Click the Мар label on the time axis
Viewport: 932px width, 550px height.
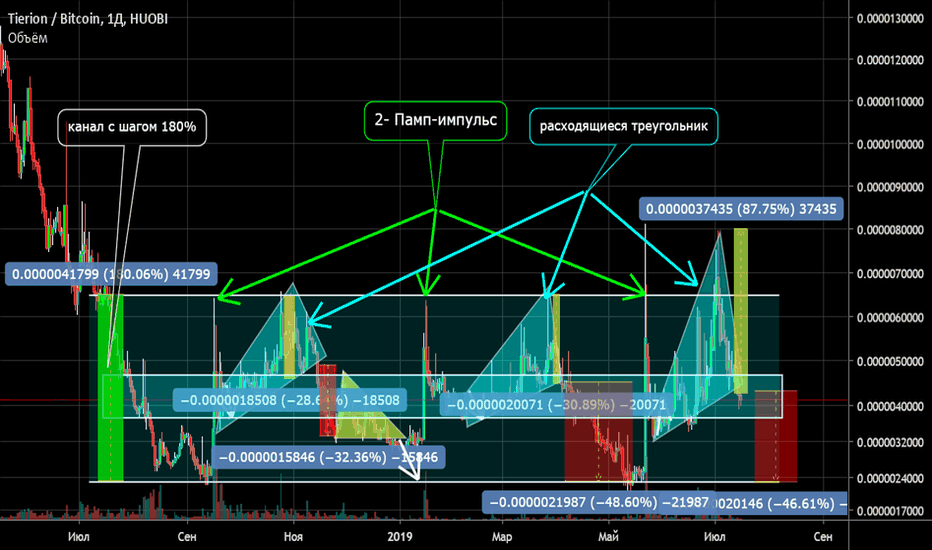coord(502,537)
